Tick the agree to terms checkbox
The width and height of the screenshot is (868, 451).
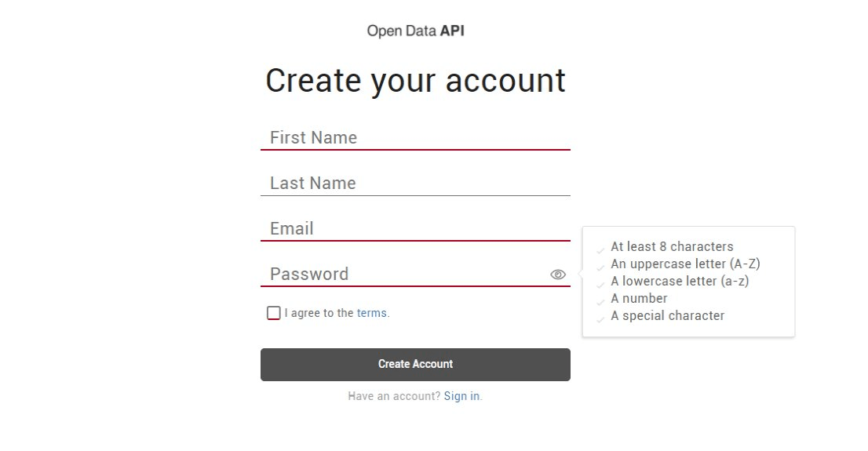point(273,313)
